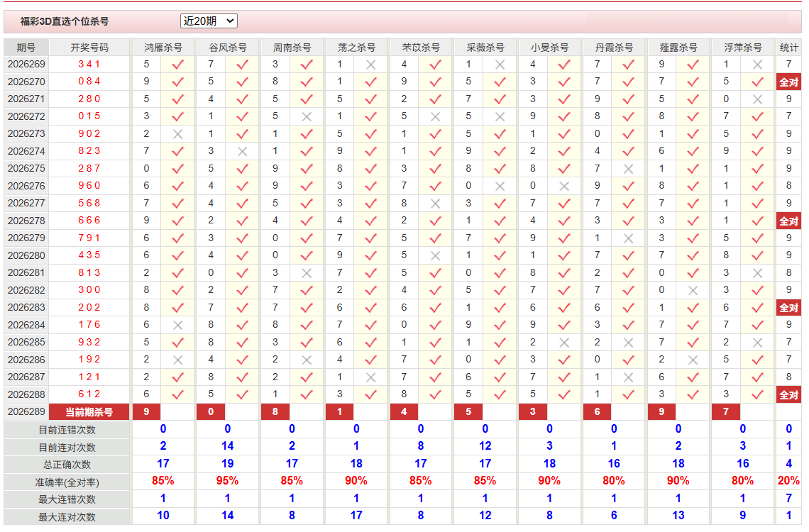Click the 最大连错次数 row label

click(x=67, y=499)
